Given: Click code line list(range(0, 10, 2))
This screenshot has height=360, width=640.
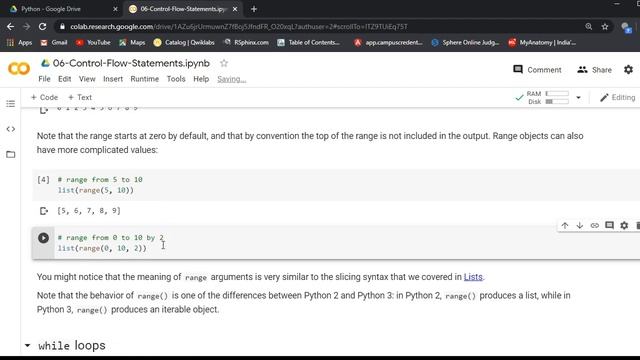Looking at the screenshot, I should pyautogui.click(x=102, y=248).
